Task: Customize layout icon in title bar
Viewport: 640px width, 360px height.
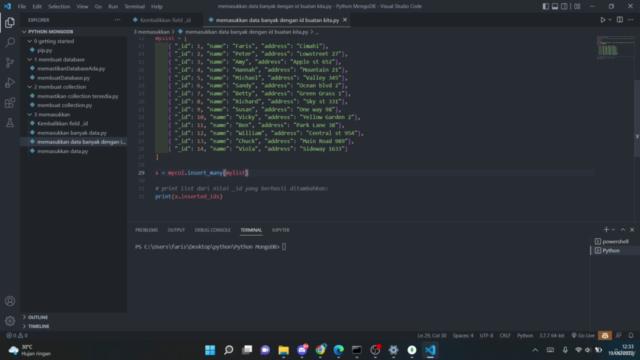Action: [577, 6]
